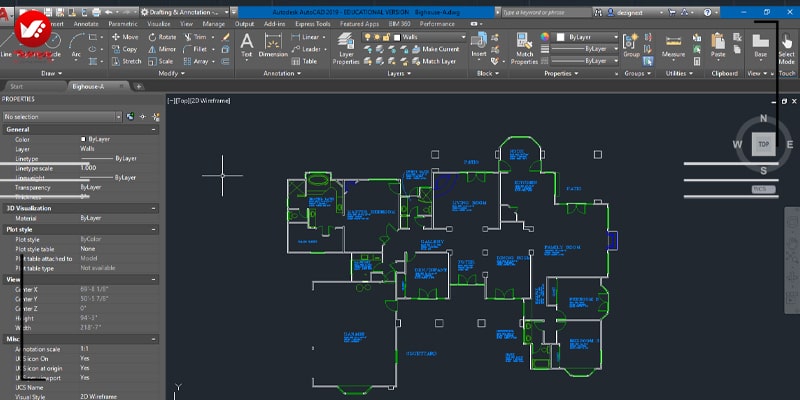This screenshot has width=800, height=400.
Task: Open the Parametric ribbon tab
Action: (122, 24)
